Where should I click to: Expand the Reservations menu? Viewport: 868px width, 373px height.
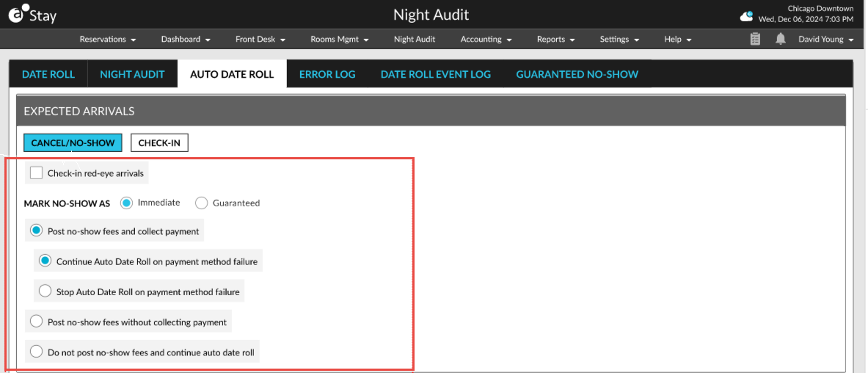click(108, 40)
